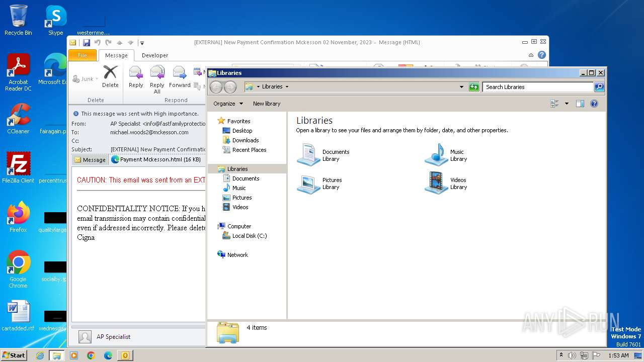Viewport: 644px width, 362px height.
Task: Click the green refresh button beside address bar
Action: (x=474, y=87)
